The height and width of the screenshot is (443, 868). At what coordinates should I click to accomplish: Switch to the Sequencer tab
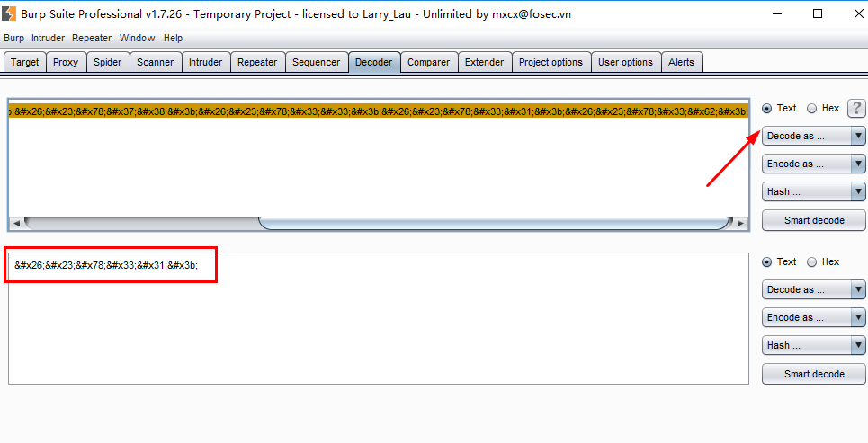click(317, 62)
